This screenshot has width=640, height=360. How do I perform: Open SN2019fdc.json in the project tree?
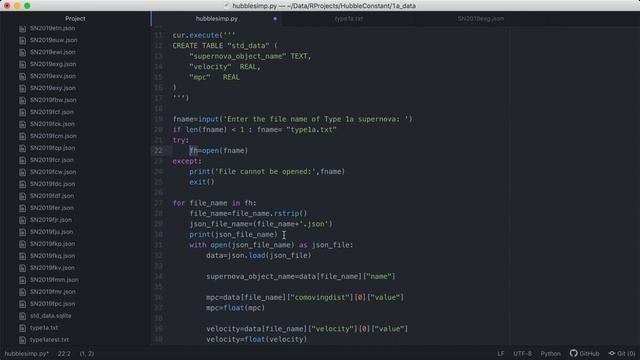click(x=53, y=184)
